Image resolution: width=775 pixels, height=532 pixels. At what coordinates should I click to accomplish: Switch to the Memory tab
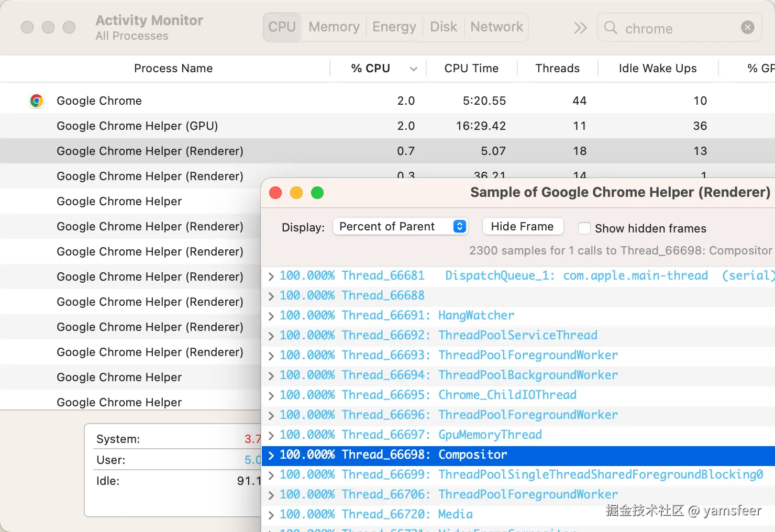[x=334, y=27]
